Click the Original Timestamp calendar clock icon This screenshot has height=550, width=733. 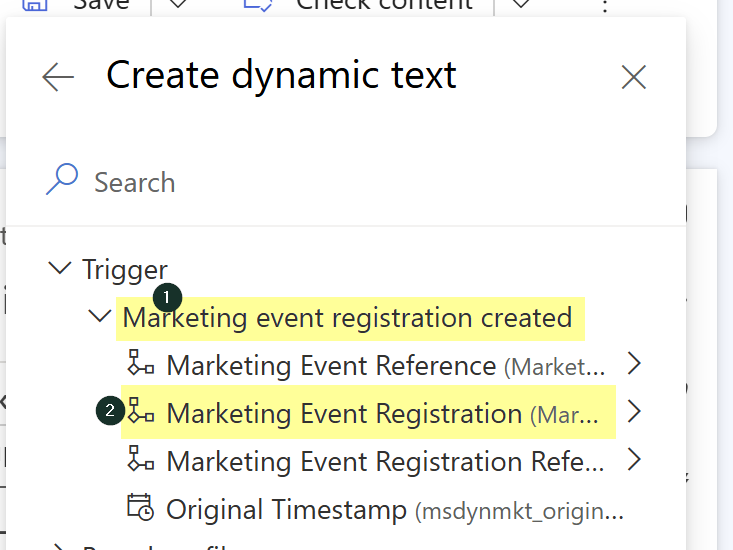click(141, 508)
